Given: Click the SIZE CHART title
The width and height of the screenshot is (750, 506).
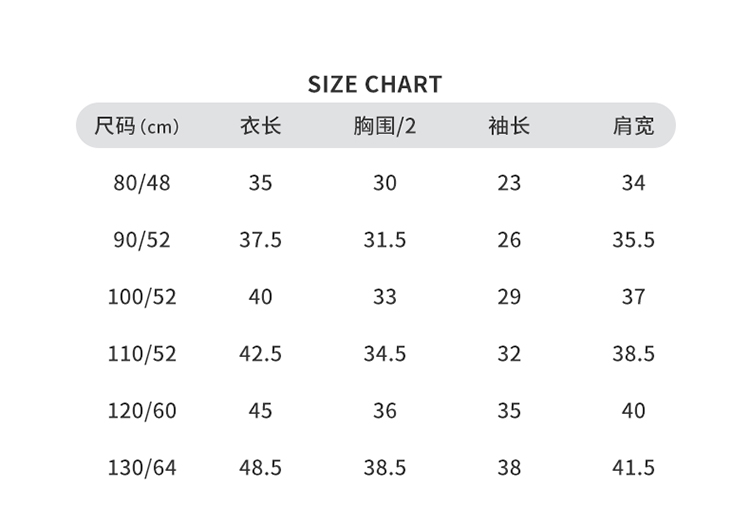Looking at the screenshot, I should coord(374,84).
